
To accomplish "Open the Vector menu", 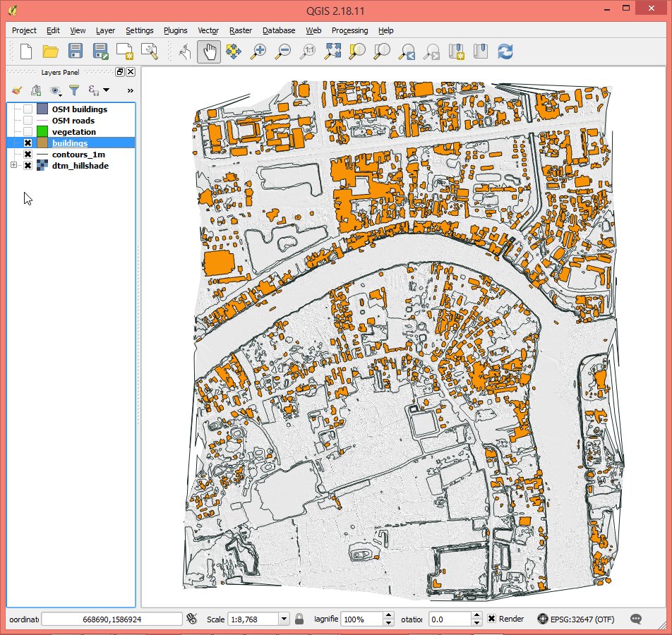I will [208, 30].
